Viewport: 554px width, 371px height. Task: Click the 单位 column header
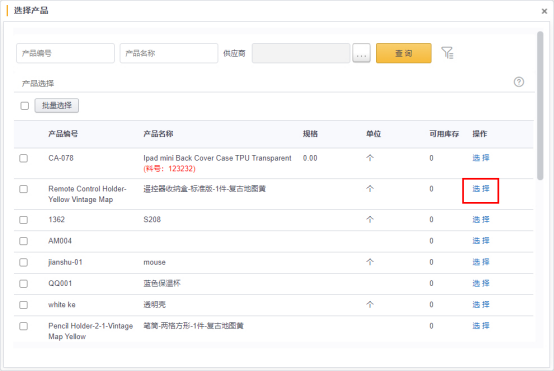[373, 134]
